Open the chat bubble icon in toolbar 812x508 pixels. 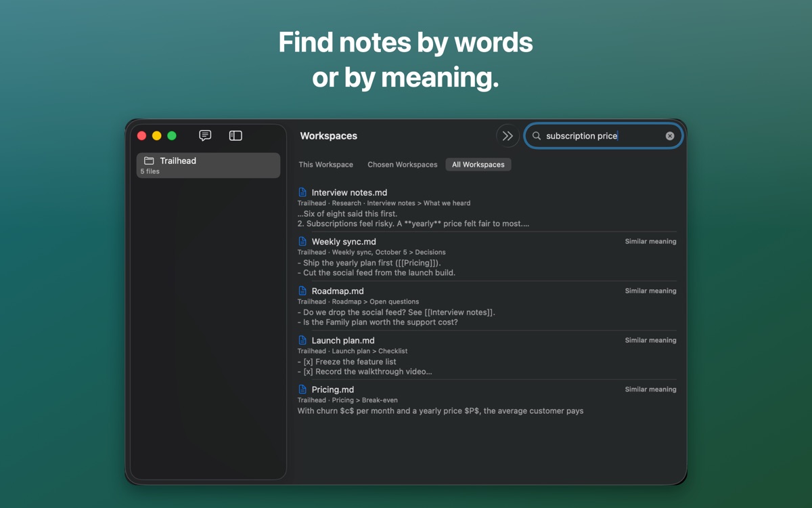[x=205, y=135]
